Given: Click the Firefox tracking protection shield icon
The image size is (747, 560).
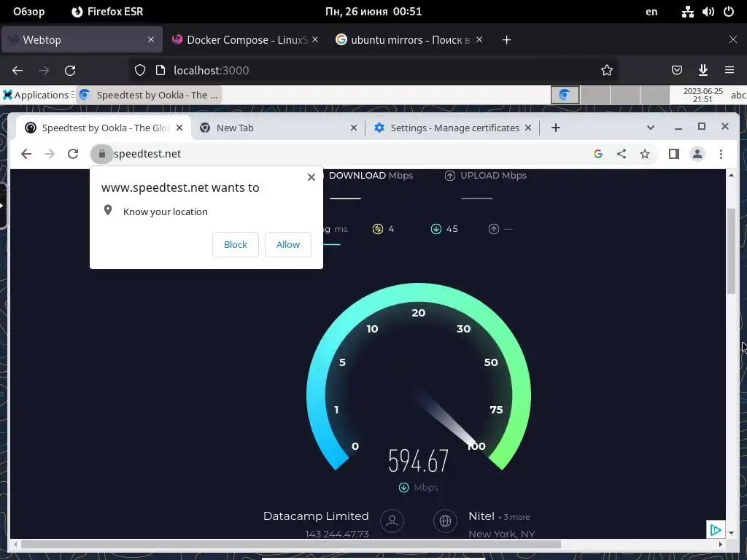Looking at the screenshot, I should [x=139, y=71].
